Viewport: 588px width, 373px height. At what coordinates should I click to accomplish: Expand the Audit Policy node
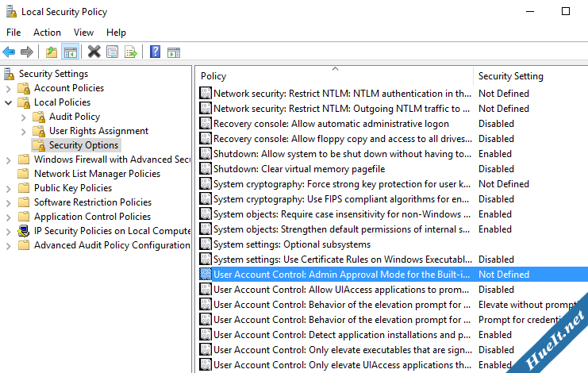click(24, 117)
